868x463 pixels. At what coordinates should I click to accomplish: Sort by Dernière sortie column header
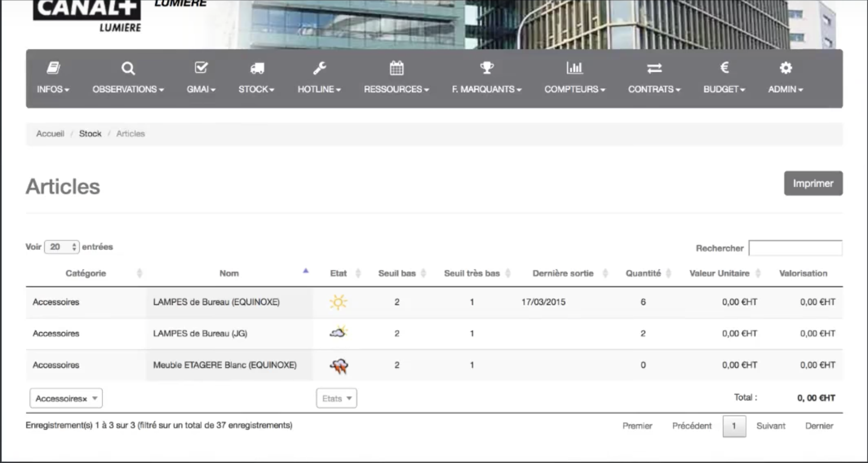coord(563,273)
